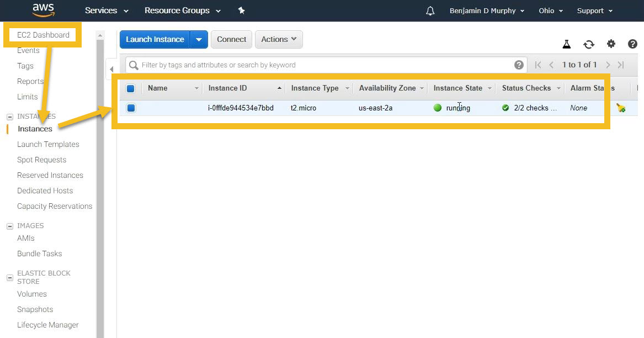Open the pinned shortcuts star icon
This screenshot has width=644, height=338.
[x=242, y=10]
